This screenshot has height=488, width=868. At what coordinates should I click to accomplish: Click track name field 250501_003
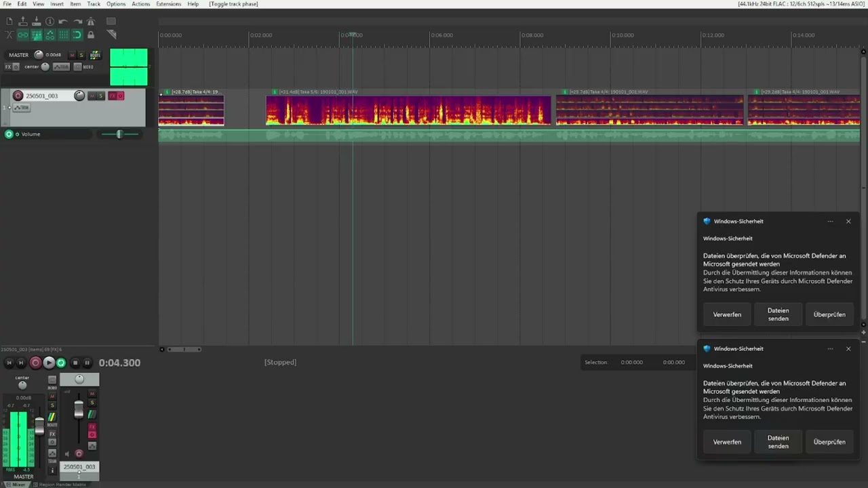[49, 96]
